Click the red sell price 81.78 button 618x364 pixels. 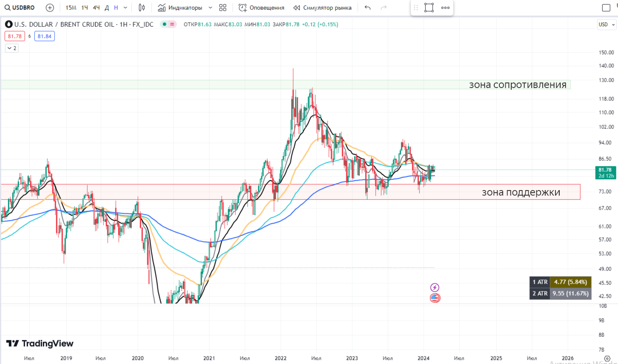coord(15,36)
